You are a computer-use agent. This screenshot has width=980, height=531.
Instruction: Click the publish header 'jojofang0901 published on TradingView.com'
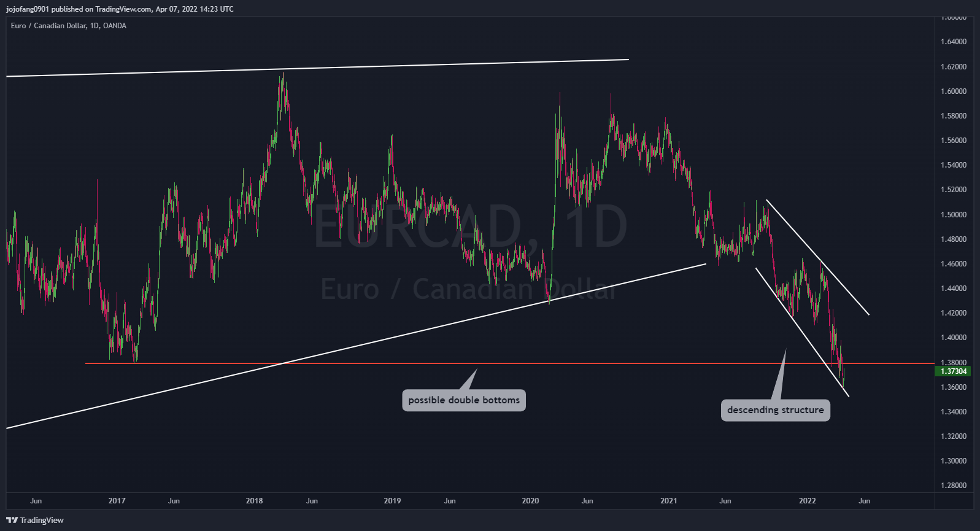79,9
